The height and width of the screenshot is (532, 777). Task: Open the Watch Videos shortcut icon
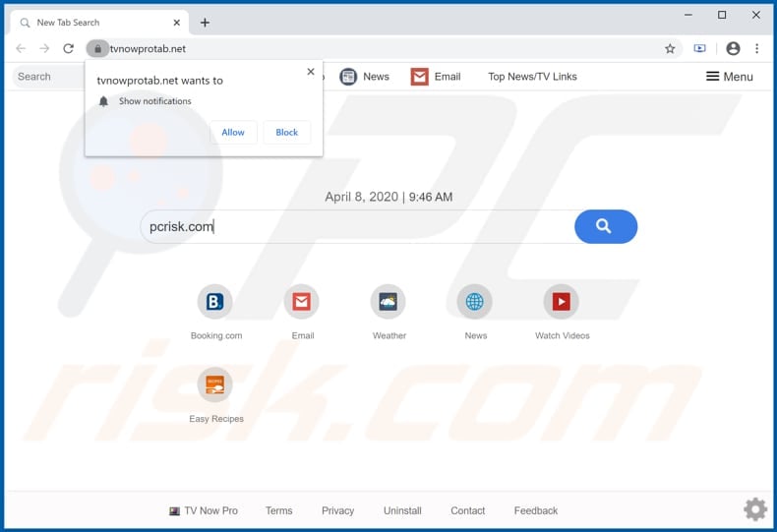561,301
